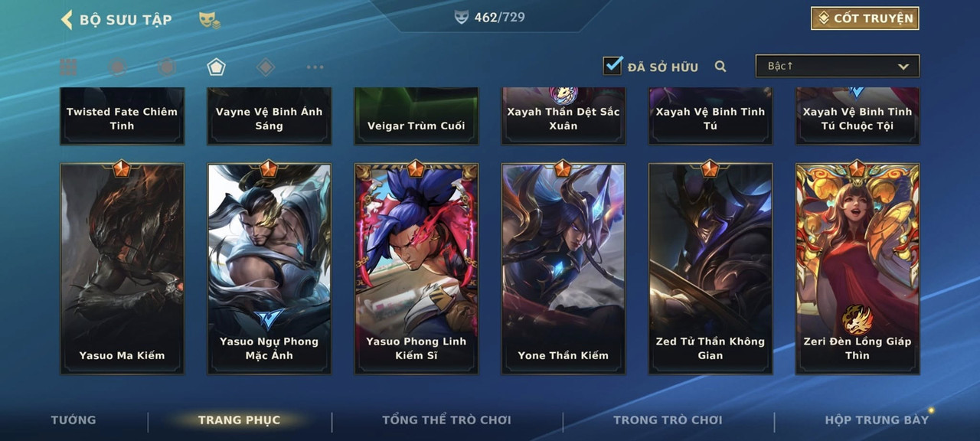Select the highlighted pentagon rarity filter

216,67
